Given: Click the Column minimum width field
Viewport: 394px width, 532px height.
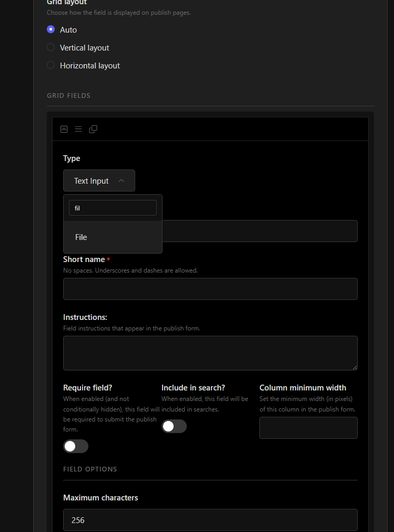Looking at the screenshot, I should click(308, 428).
